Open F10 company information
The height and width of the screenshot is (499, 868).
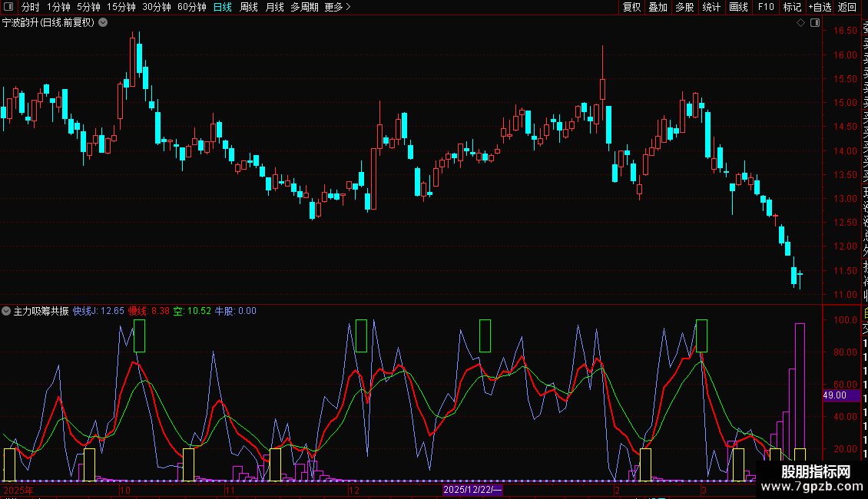766,7
